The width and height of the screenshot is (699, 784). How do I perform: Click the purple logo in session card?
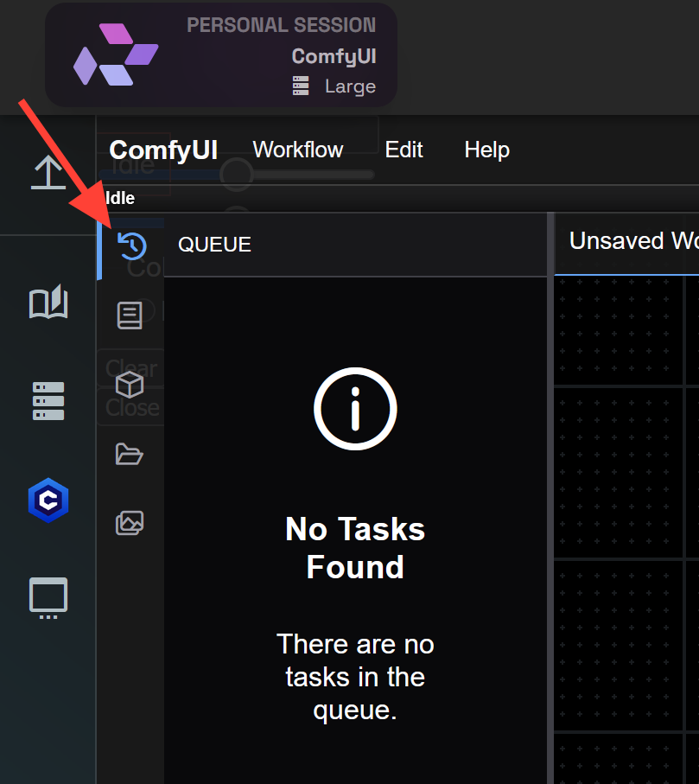coord(116,54)
